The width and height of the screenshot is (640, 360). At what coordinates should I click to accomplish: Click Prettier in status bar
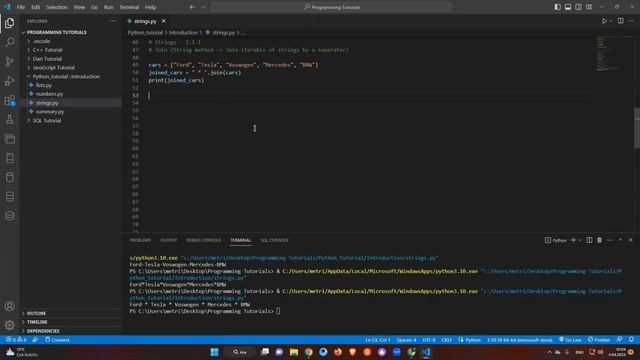click(599, 340)
